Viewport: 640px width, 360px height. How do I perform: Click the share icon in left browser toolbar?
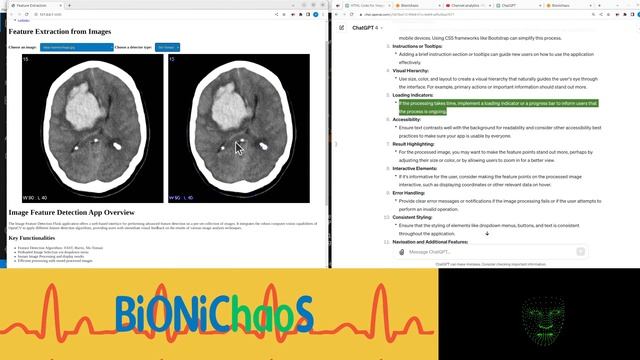click(277, 14)
